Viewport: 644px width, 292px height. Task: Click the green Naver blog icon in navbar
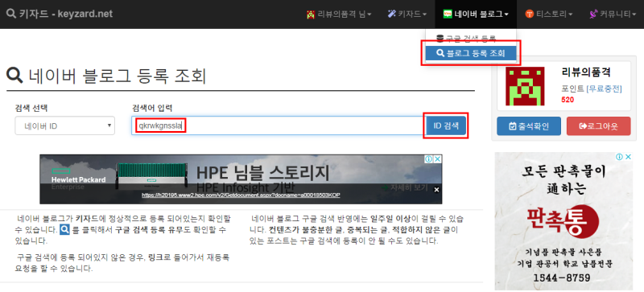coord(448,14)
